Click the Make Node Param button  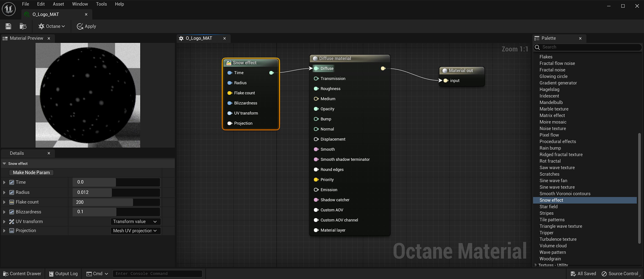pyautogui.click(x=31, y=173)
